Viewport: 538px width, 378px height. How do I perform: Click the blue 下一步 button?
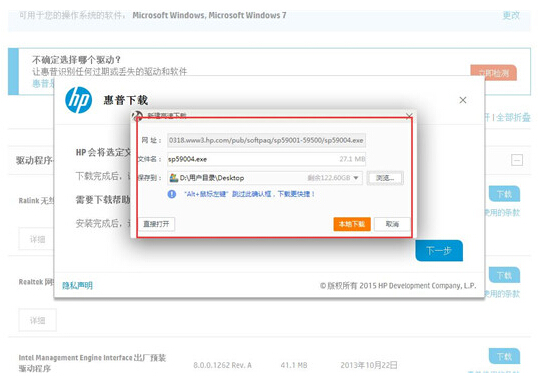[439, 250]
